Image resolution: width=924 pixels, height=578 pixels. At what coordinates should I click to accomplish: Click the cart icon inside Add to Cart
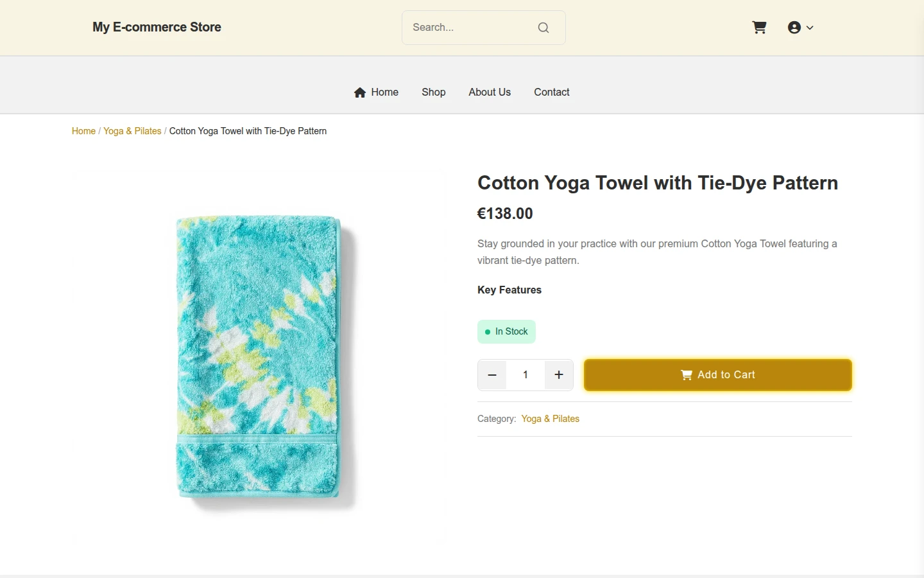pyautogui.click(x=687, y=375)
